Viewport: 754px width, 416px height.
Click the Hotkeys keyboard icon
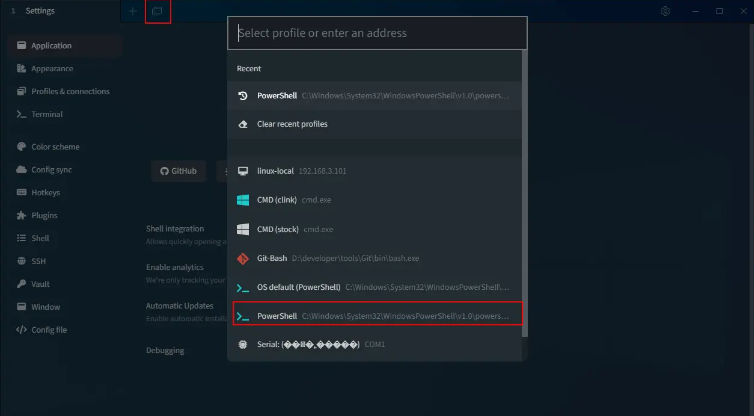click(x=21, y=192)
